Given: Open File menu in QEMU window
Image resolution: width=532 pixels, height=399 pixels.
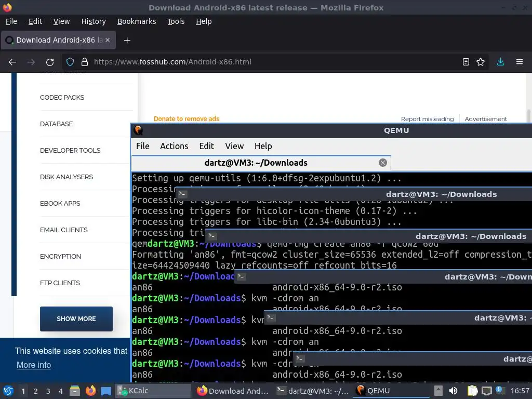Looking at the screenshot, I should click(x=142, y=146).
